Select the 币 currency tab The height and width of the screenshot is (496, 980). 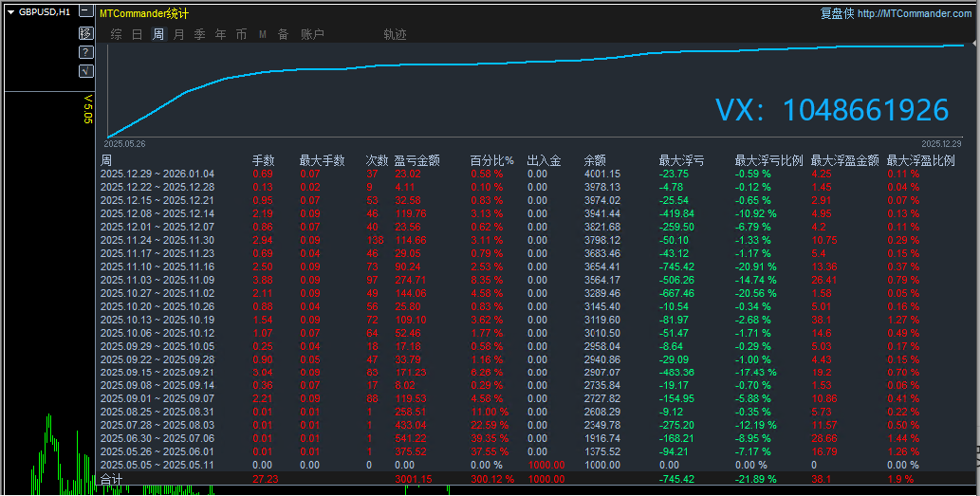(x=241, y=34)
